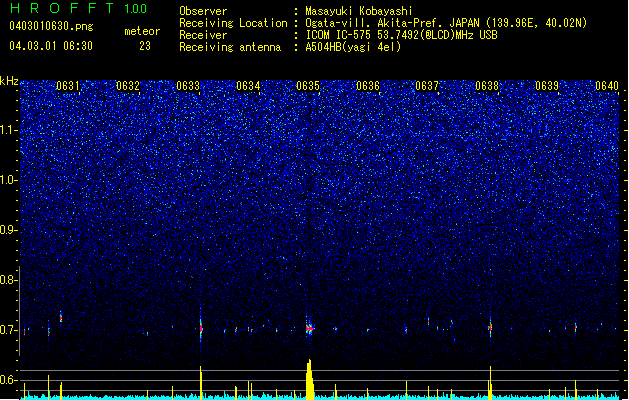Screen dimensions: 629x400
Task: Click the 0637 time marker
Action: click(x=427, y=85)
